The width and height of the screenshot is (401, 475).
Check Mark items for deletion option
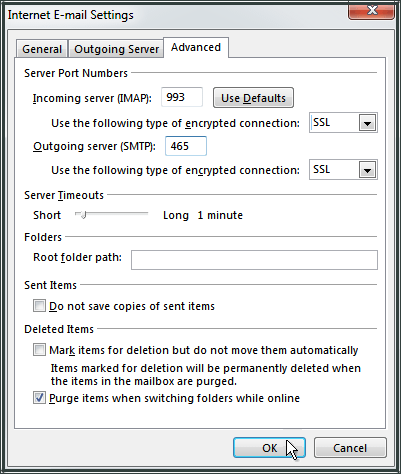coord(39,350)
